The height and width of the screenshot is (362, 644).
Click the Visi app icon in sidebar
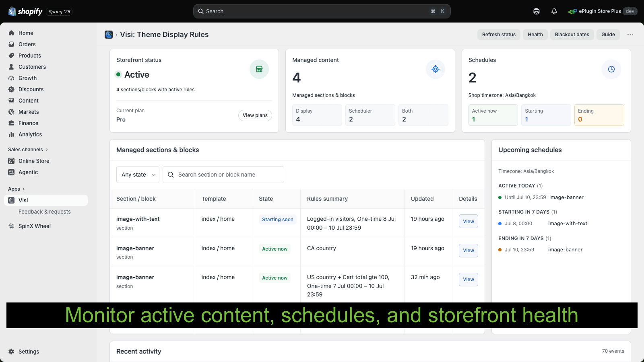pos(11,200)
